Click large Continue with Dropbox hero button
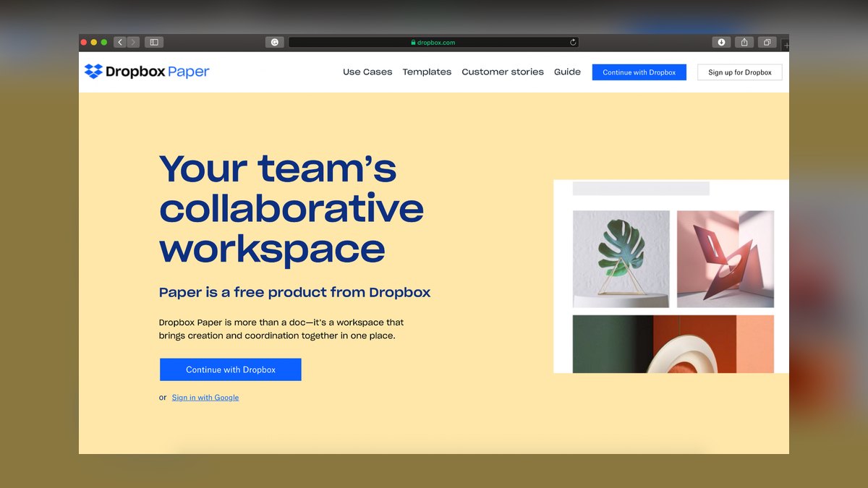Viewport: 868px width, 488px height. pyautogui.click(x=231, y=369)
